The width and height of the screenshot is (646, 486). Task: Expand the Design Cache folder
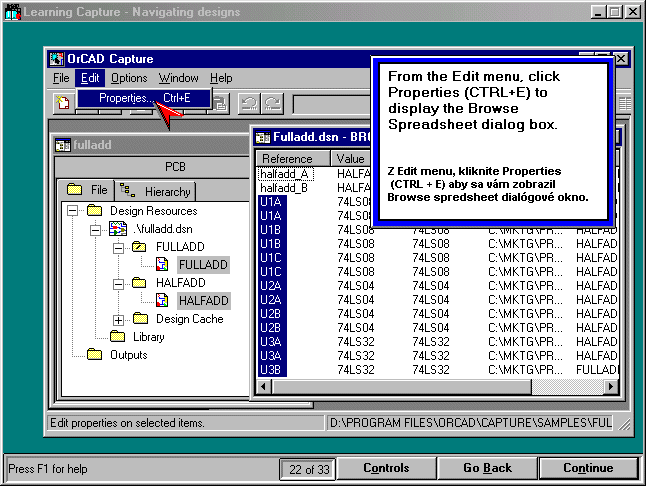tap(119, 319)
